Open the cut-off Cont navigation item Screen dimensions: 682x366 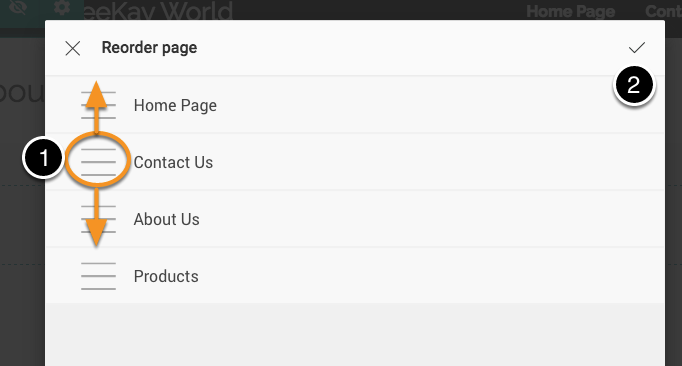click(663, 11)
